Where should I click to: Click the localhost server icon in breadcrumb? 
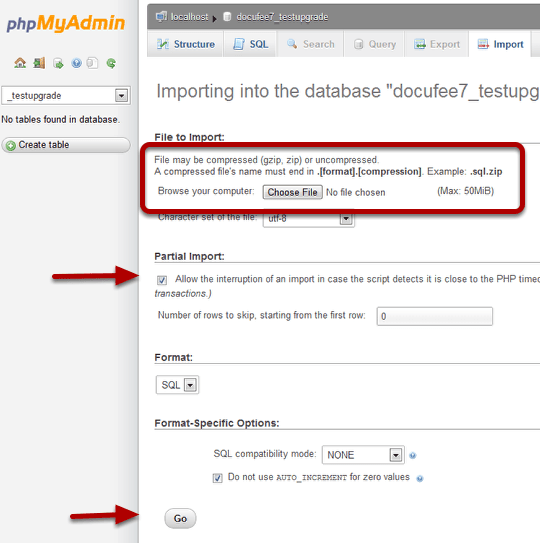(x=161, y=16)
